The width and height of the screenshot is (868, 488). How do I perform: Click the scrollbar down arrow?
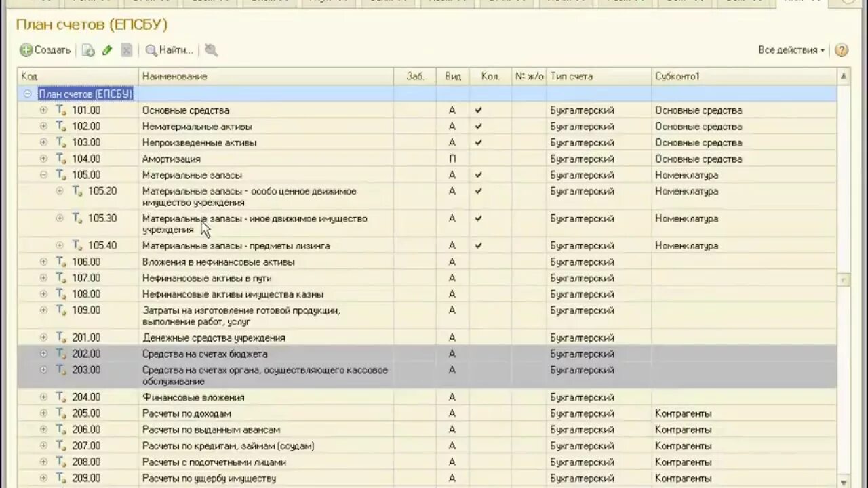(844, 482)
